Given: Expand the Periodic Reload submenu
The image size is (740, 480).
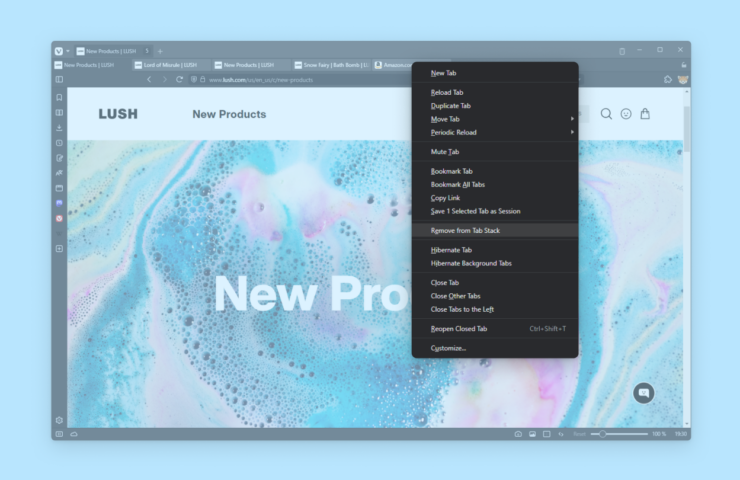Looking at the screenshot, I should point(495,132).
